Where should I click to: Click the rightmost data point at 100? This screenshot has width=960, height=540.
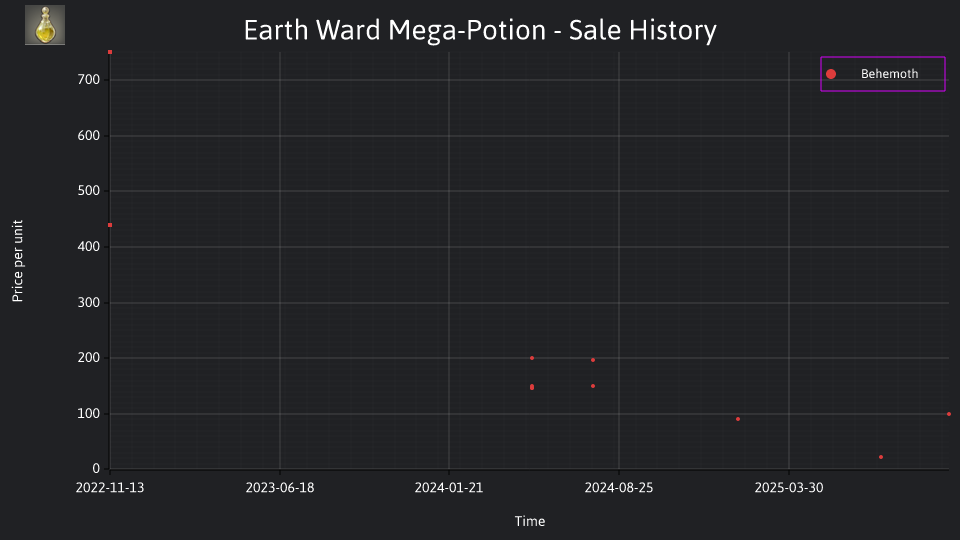949,414
